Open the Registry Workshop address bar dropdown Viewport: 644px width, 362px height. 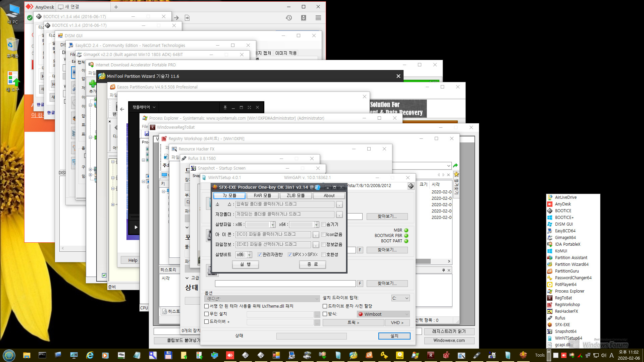[448, 166]
